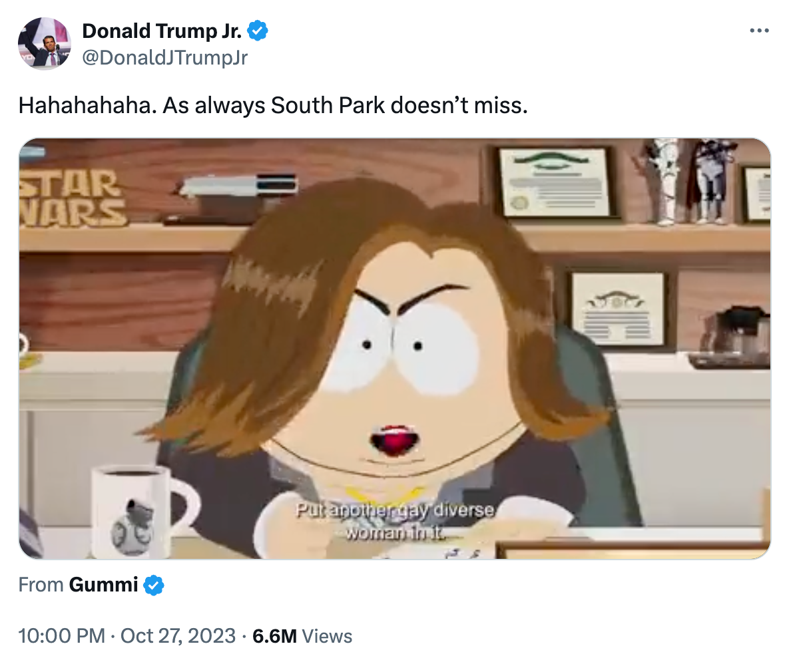Click the verified checkmark beside Gummi
This screenshot has width=791, height=672.
coord(153,585)
